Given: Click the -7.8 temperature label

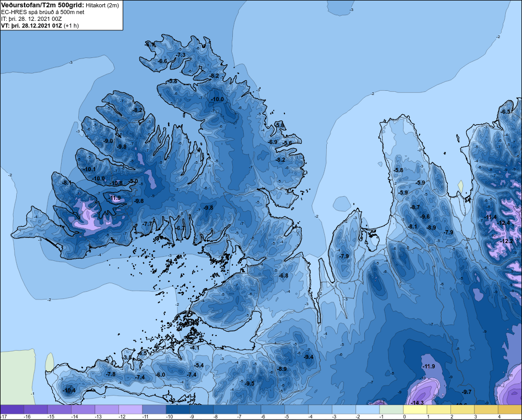Looking at the screenshot, I should [111, 374].
